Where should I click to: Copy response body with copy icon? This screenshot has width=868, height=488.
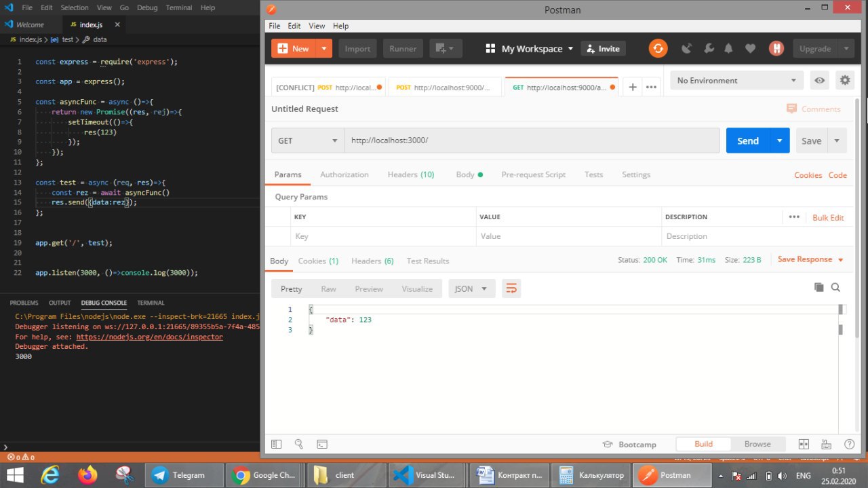pyautogui.click(x=818, y=287)
